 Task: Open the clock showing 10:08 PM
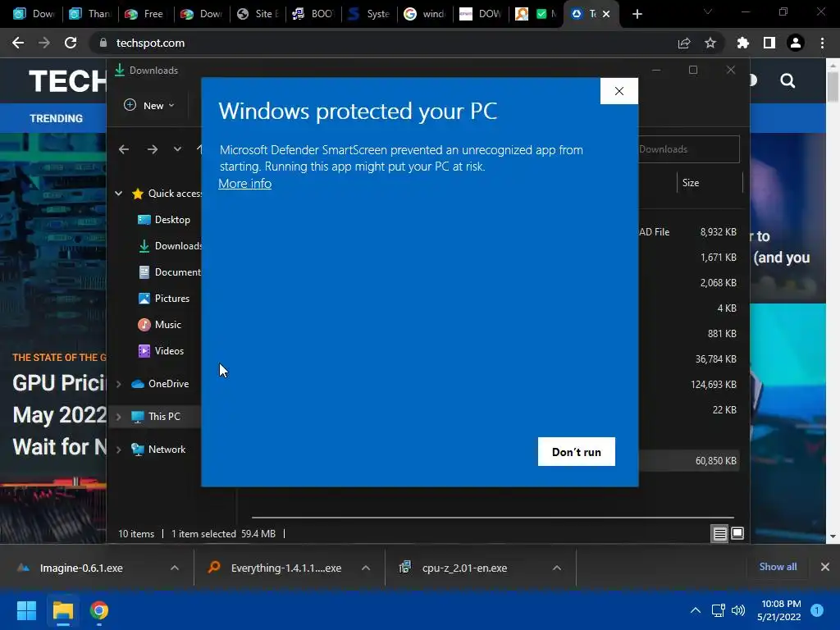pyautogui.click(x=779, y=610)
